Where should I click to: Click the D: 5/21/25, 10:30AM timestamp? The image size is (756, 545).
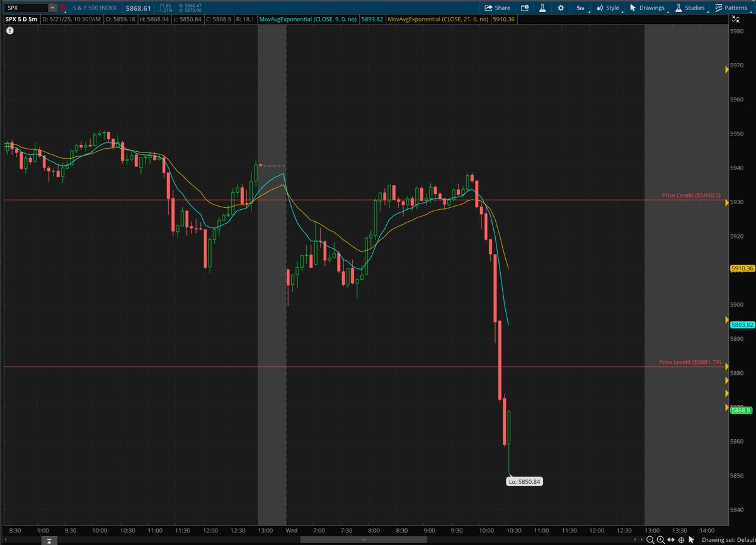(x=71, y=20)
